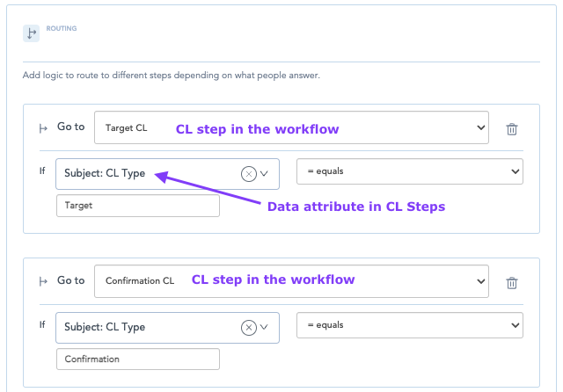The width and height of the screenshot is (563, 392).
Task: Click the 'If' label in the Target rule
Action: coord(42,171)
